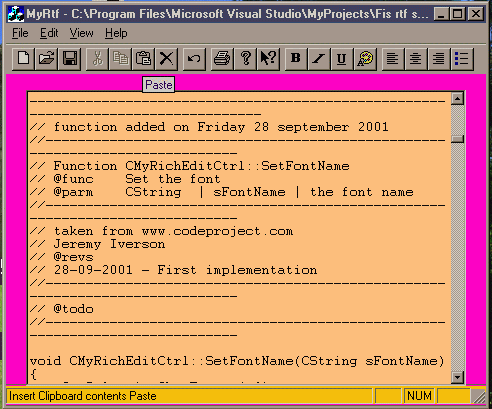
Task: Open About with question mark icon
Action: (x=245, y=59)
